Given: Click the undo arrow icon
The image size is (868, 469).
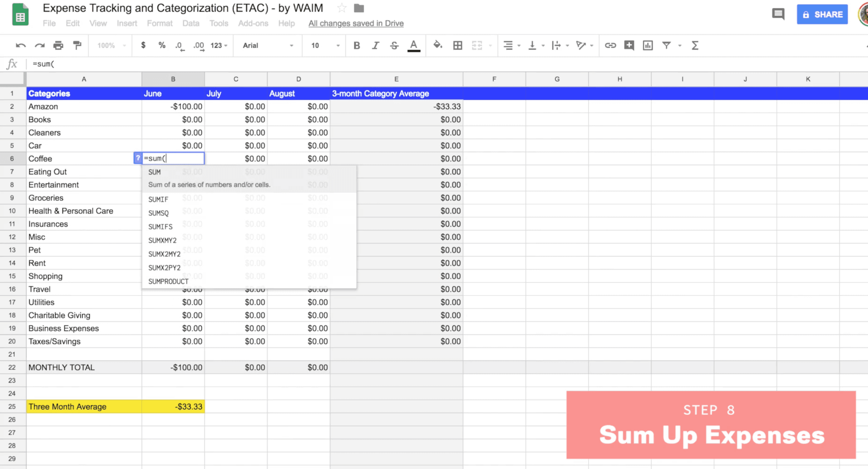Looking at the screenshot, I should click(21, 46).
